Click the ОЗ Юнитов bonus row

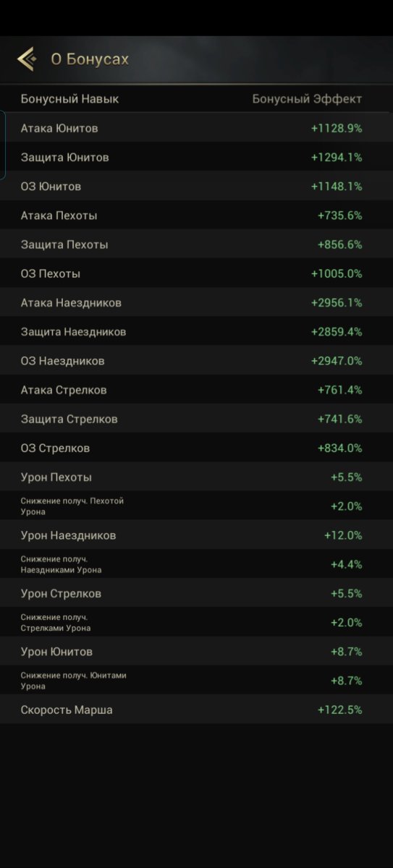point(196,187)
